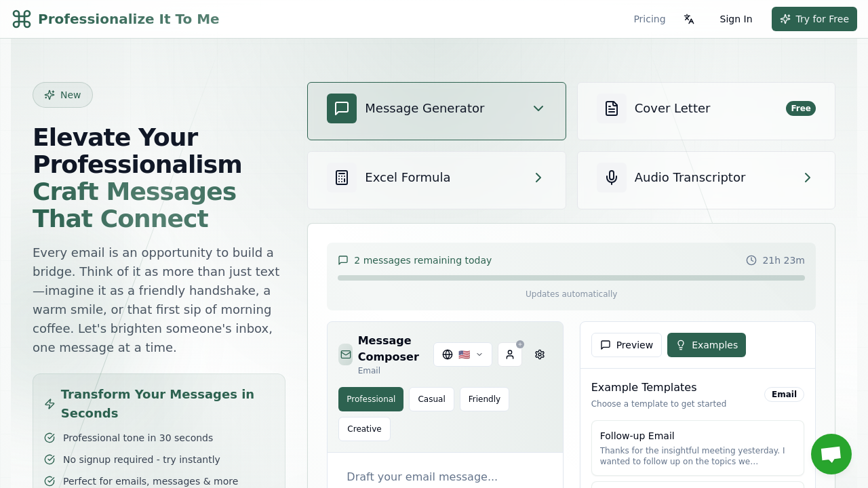Click the Try for Free button
This screenshot has width=868, height=488.
(814, 19)
